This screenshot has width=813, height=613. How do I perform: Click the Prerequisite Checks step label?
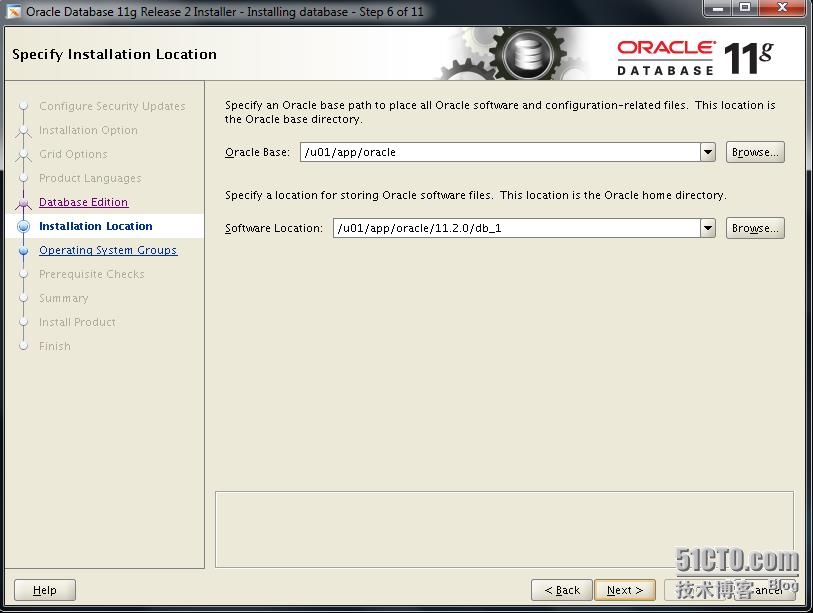click(92, 274)
